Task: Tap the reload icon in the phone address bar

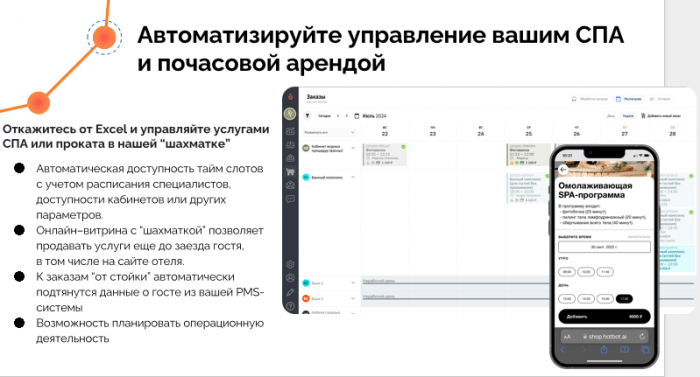Action: click(642, 336)
